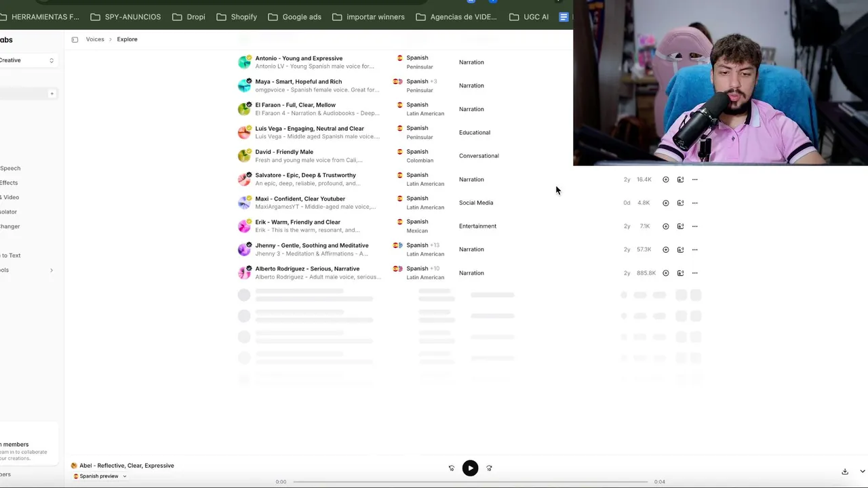
Task: Select Explore in the breadcrumb
Action: coord(127,39)
